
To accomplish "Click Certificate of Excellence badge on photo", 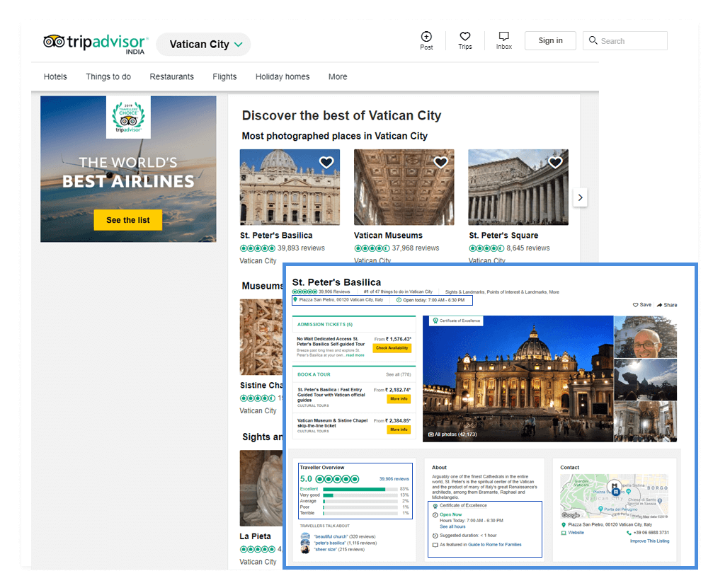I will coord(456,321).
